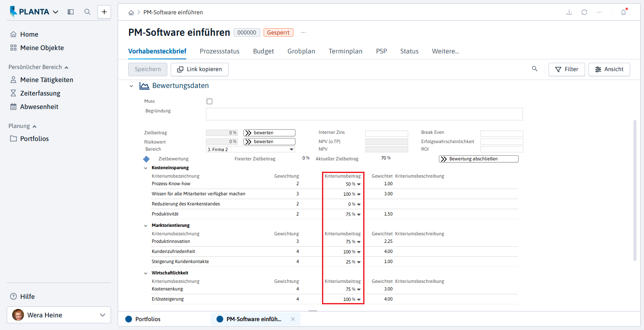Open Kriteriumsbeitrag dropdown for Kundenzufriedenheit

(x=359, y=252)
